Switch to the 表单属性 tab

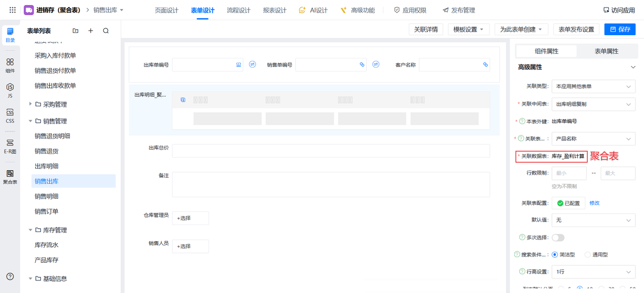[606, 51]
